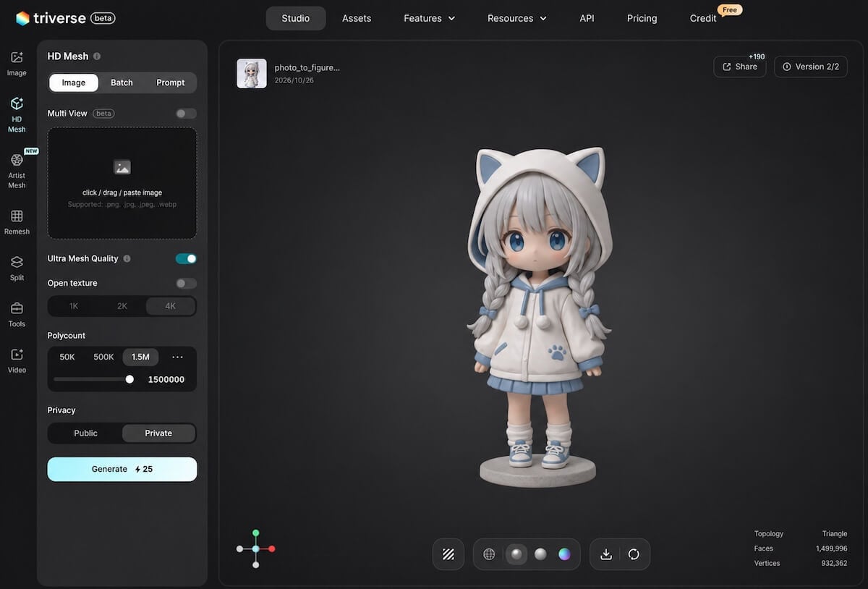Click the Free credit badge
Viewport: 868px width, 589px height.
(x=730, y=10)
